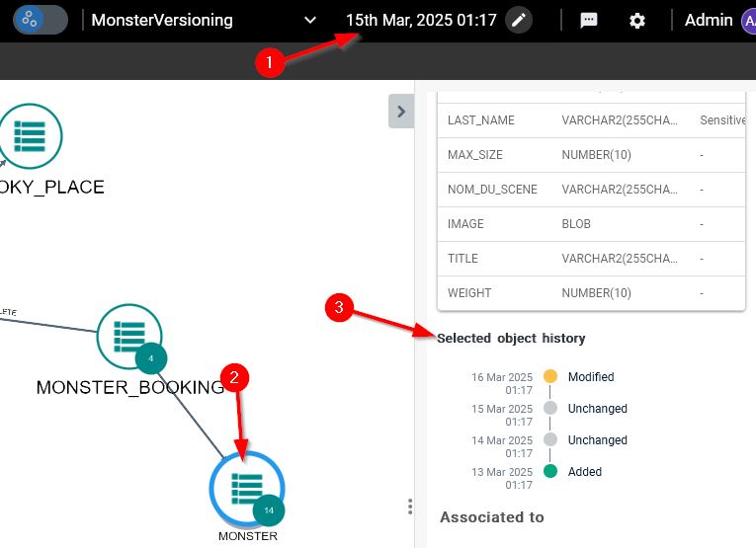The image size is (756, 548).
Task: Open the settings gear icon
Action: tap(637, 20)
